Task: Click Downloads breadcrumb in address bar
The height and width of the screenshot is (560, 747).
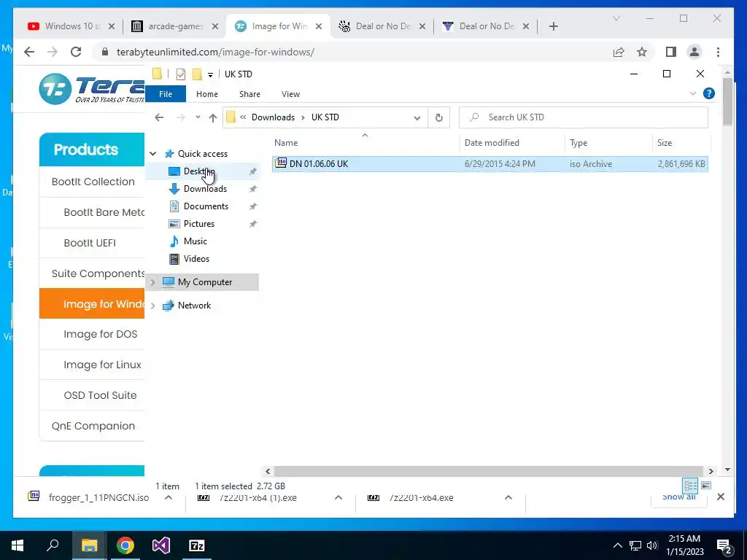Action: point(273,117)
